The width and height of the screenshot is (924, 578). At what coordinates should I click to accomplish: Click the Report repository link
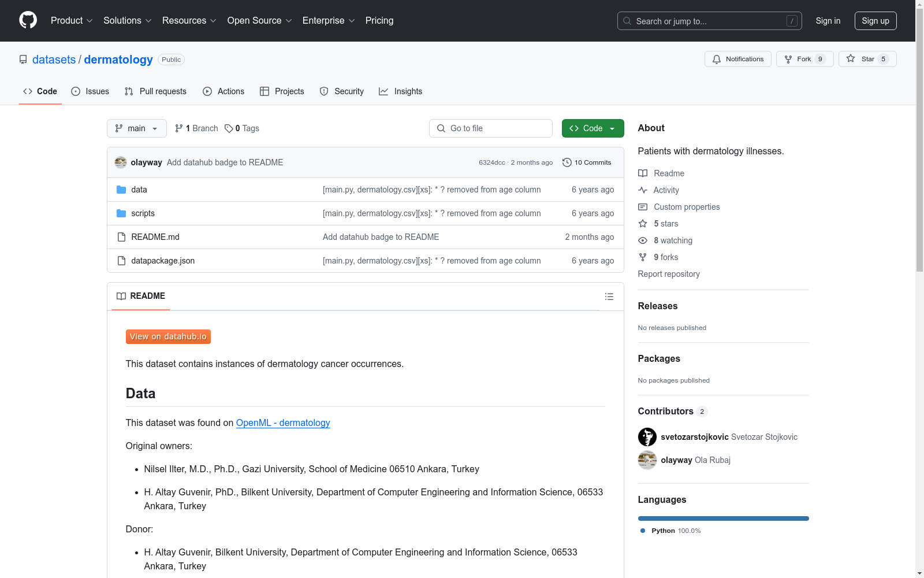point(669,274)
